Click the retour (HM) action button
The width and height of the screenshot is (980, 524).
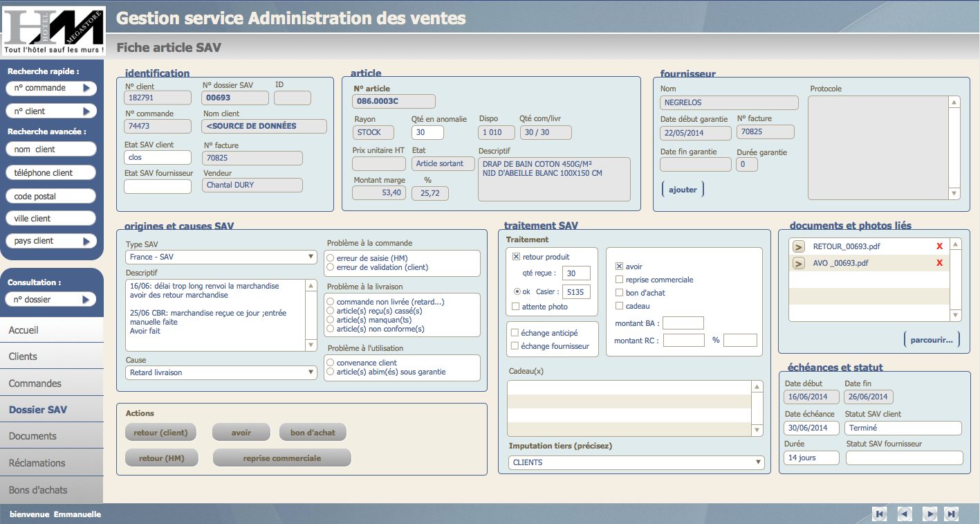tap(160, 458)
